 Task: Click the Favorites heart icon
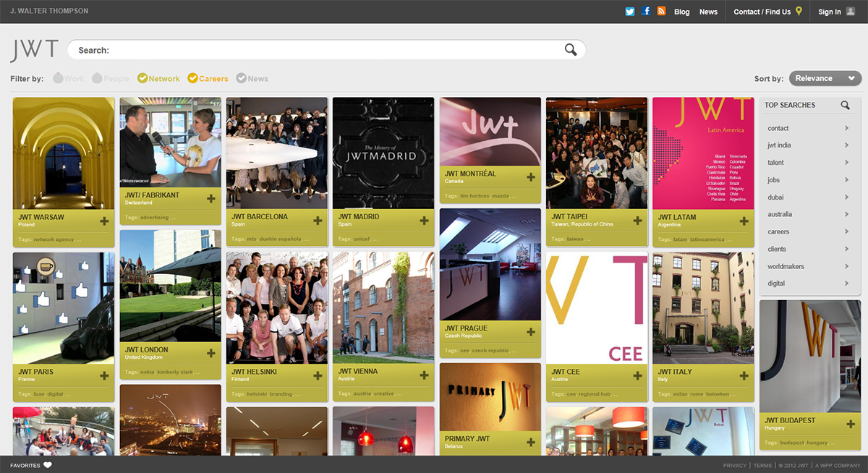48,465
